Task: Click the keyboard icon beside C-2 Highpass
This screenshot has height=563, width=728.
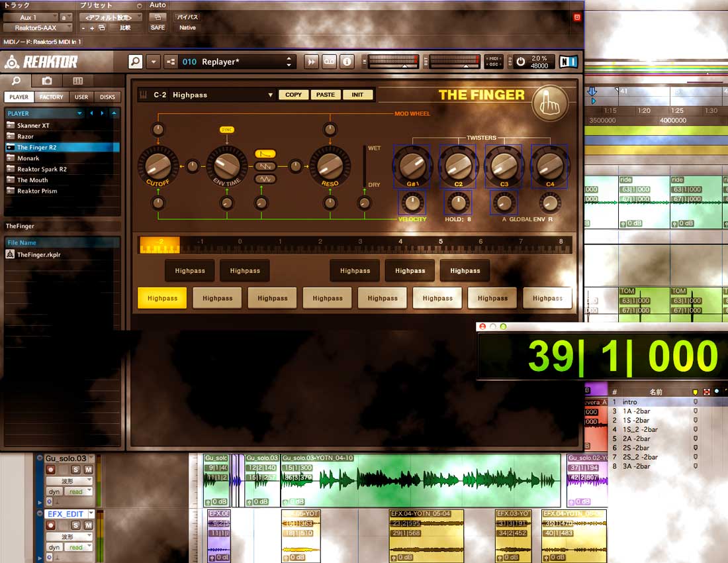Action: pos(144,95)
